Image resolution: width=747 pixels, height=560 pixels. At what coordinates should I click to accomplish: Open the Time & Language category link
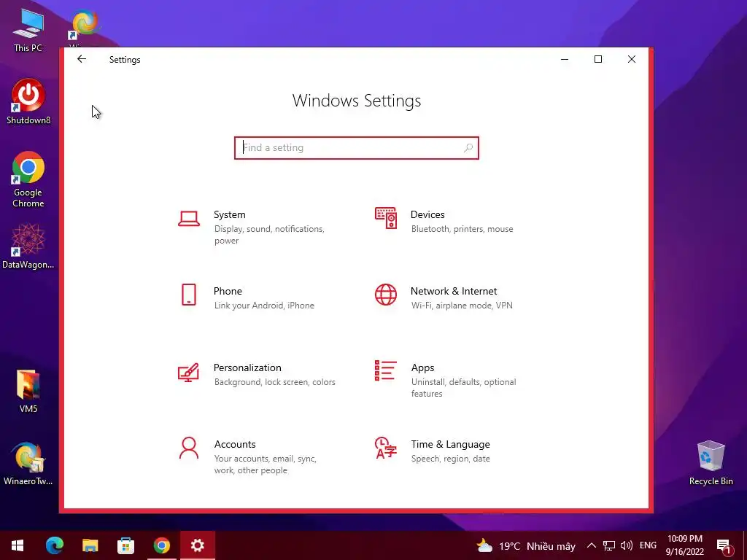tap(450, 444)
